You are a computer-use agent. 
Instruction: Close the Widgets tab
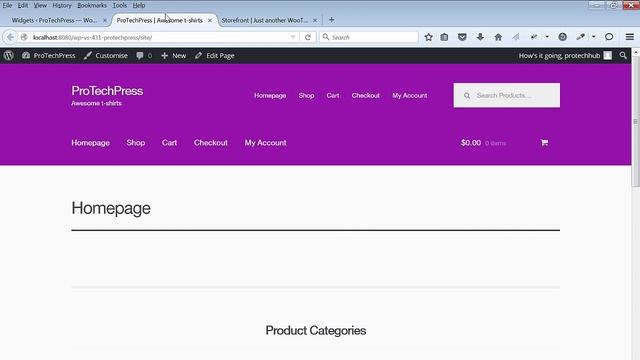click(105, 20)
